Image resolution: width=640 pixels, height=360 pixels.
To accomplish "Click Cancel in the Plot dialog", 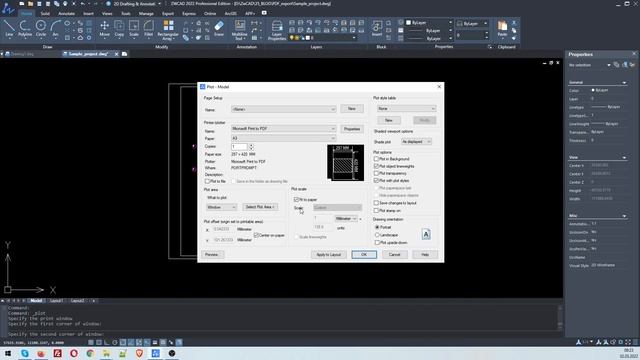I will 395,255.
